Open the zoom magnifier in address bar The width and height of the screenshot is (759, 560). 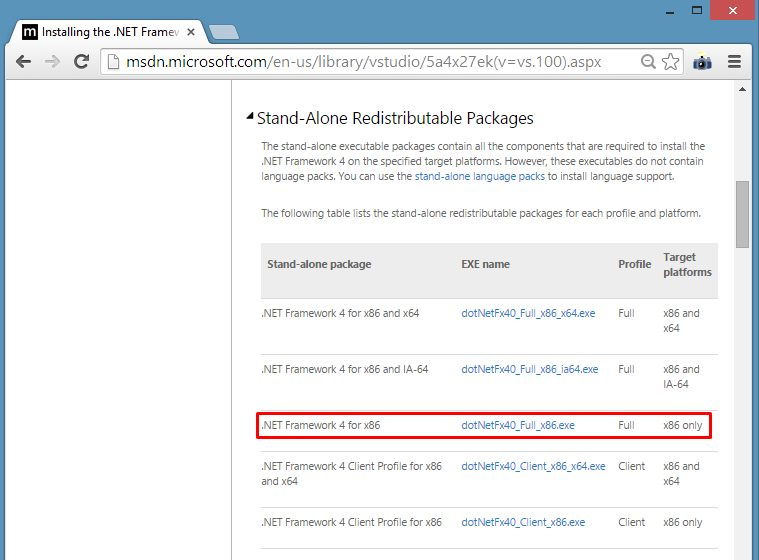pyautogui.click(x=648, y=61)
